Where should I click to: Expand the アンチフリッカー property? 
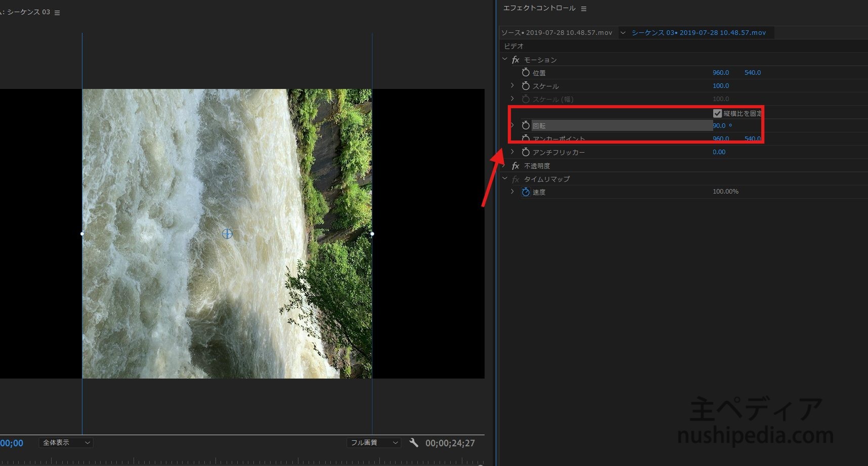pos(512,152)
